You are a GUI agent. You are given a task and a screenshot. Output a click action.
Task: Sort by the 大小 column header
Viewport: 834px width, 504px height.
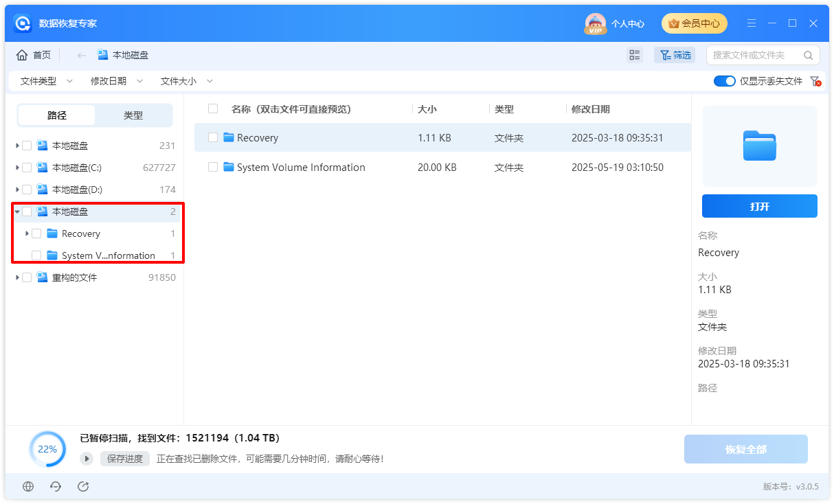(x=427, y=108)
